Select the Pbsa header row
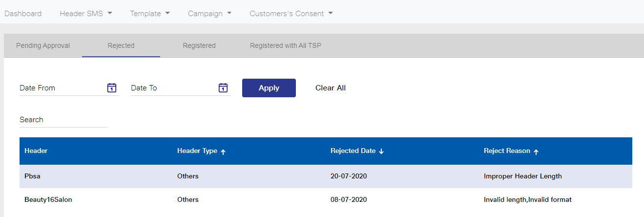The height and width of the screenshot is (217, 644). coord(326,176)
